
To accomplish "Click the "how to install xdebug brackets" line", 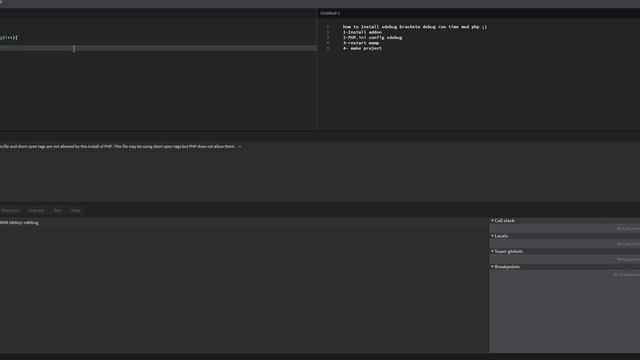I will 415,27.
